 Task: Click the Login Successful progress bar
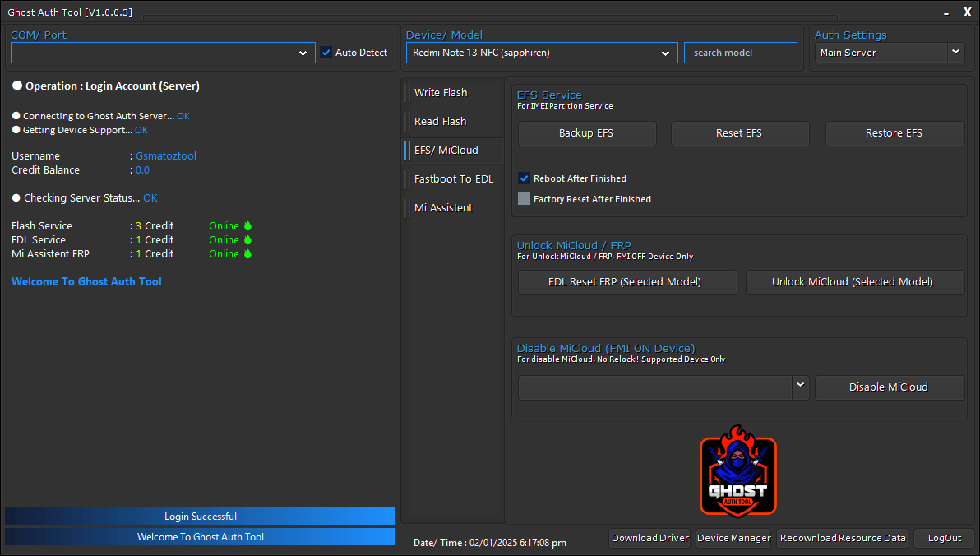click(200, 516)
